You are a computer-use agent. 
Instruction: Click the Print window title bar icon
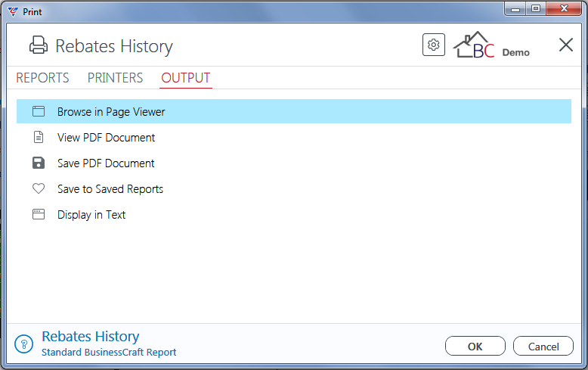(13, 11)
